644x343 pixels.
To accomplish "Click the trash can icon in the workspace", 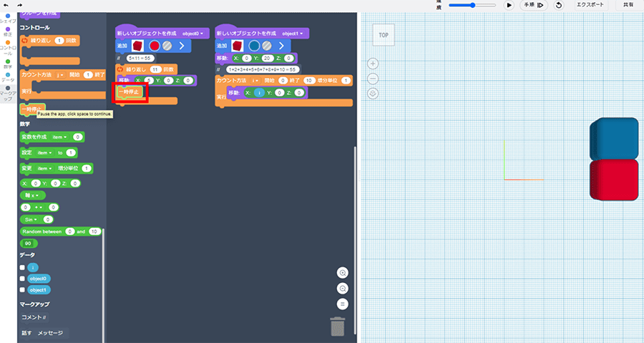I will (x=338, y=327).
